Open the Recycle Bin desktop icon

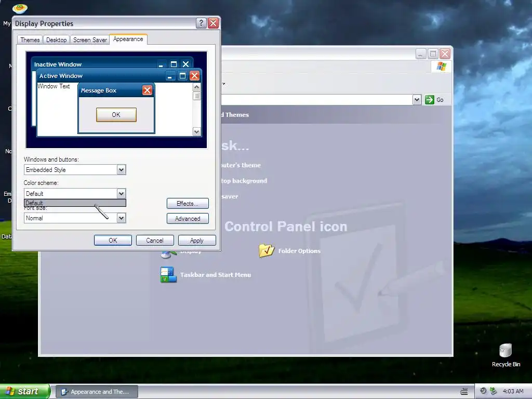pos(506,355)
